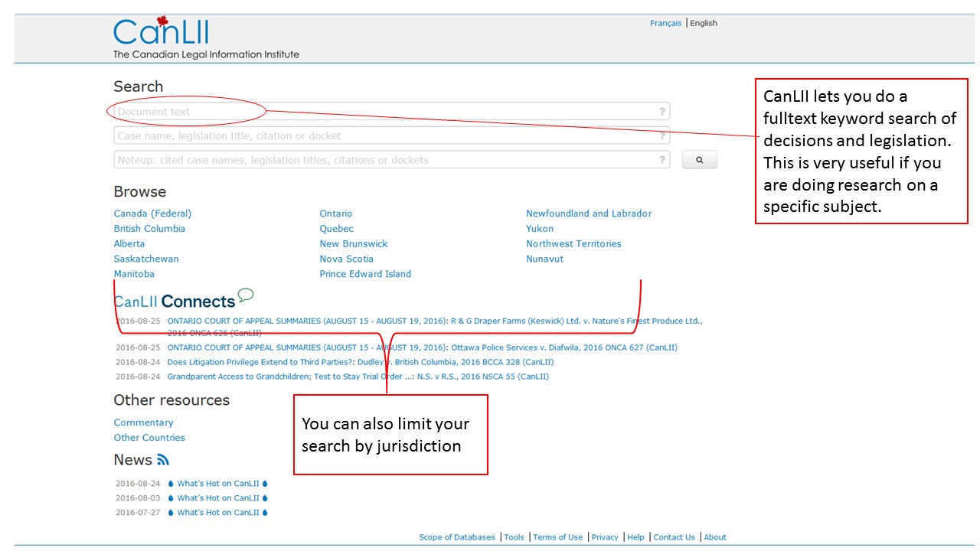Image resolution: width=980 pixels, height=551 pixels.
Task: Open Scope of Databases footer link
Action: 457,537
